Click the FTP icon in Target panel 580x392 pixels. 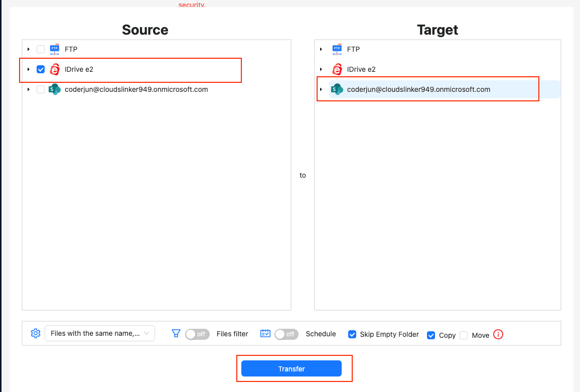(x=337, y=49)
